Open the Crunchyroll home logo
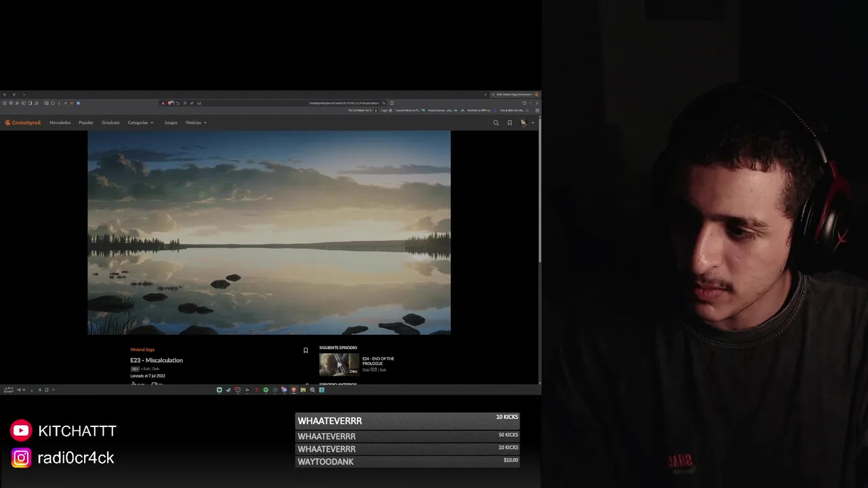This screenshot has width=868, height=488. 23,123
